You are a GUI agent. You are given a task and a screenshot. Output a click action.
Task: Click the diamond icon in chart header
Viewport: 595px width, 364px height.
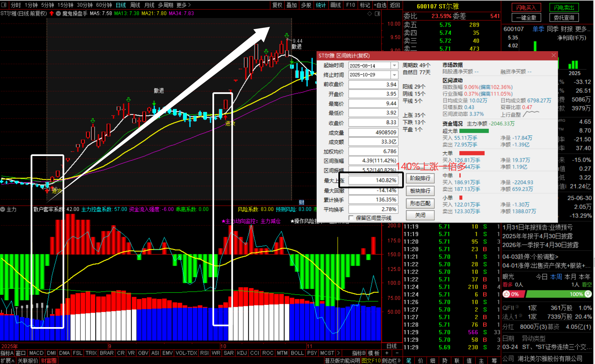(370, 13)
